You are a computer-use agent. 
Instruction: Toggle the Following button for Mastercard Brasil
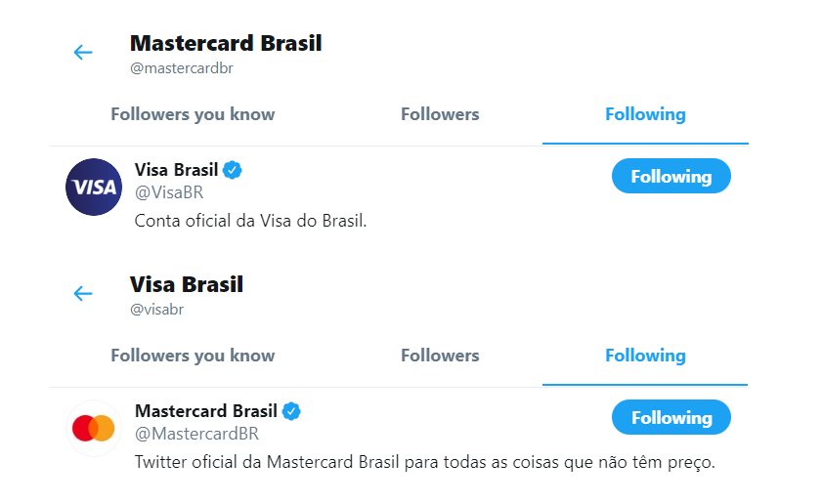[x=671, y=417]
